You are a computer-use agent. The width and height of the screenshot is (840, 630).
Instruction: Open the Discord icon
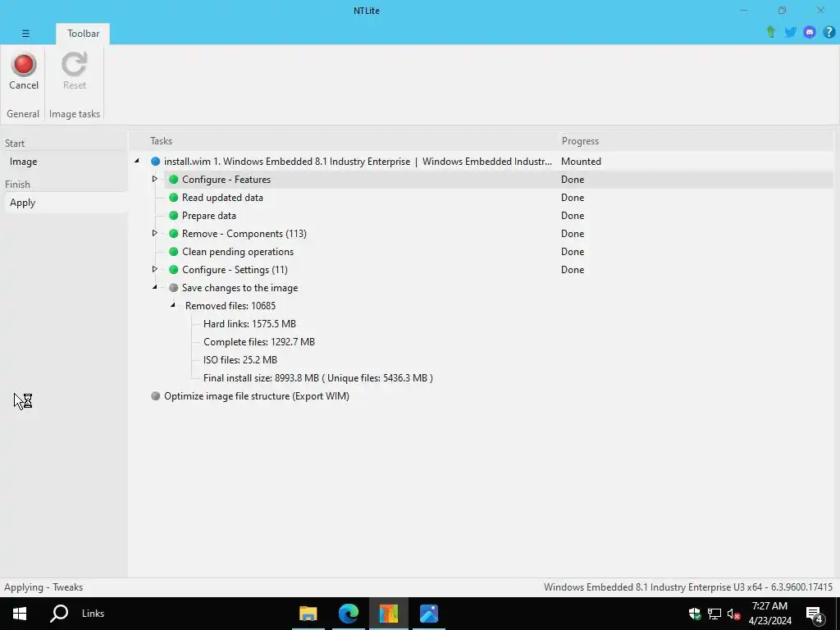click(x=810, y=32)
